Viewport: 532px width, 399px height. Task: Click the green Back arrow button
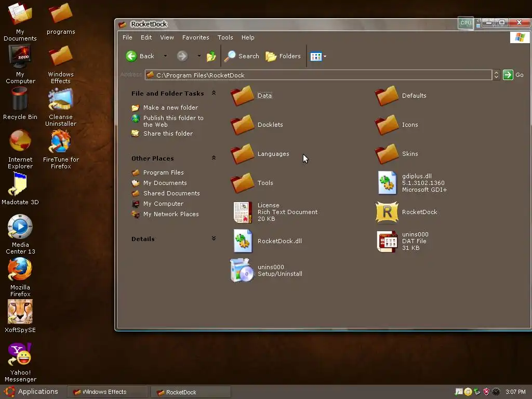(x=131, y=56)
